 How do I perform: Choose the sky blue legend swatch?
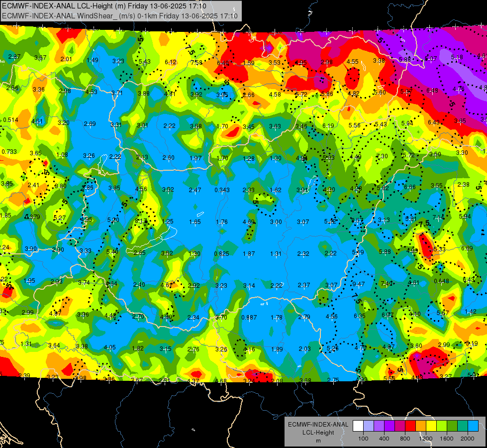[473, 426]
